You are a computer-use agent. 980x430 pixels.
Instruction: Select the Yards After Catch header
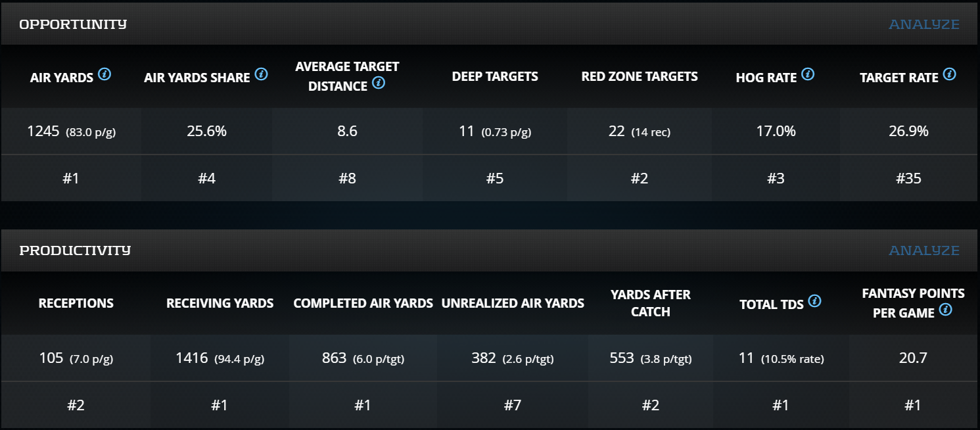(651, 303)
